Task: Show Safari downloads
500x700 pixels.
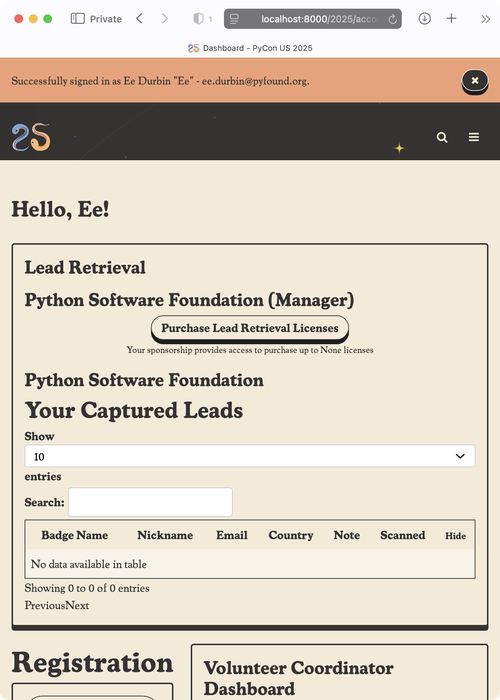Action: pos(425,18)
